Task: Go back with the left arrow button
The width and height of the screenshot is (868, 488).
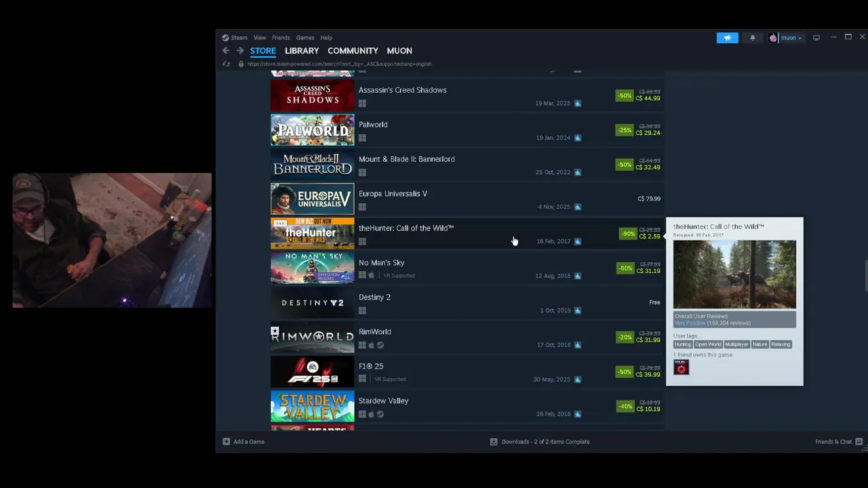Action: 226,51
